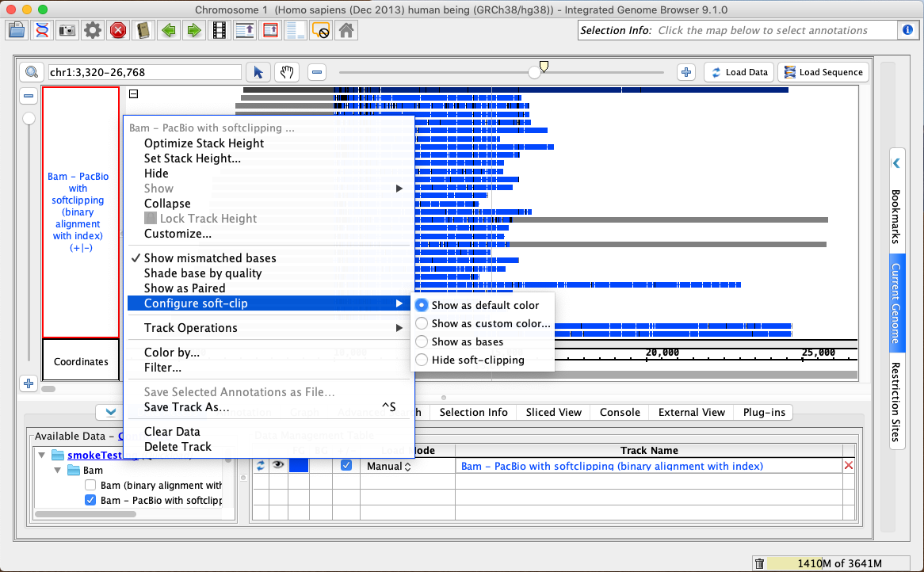The height and width of the screenshot is (572, 924).
Task: Select the arrow selection mode tool
Action: 258,72
